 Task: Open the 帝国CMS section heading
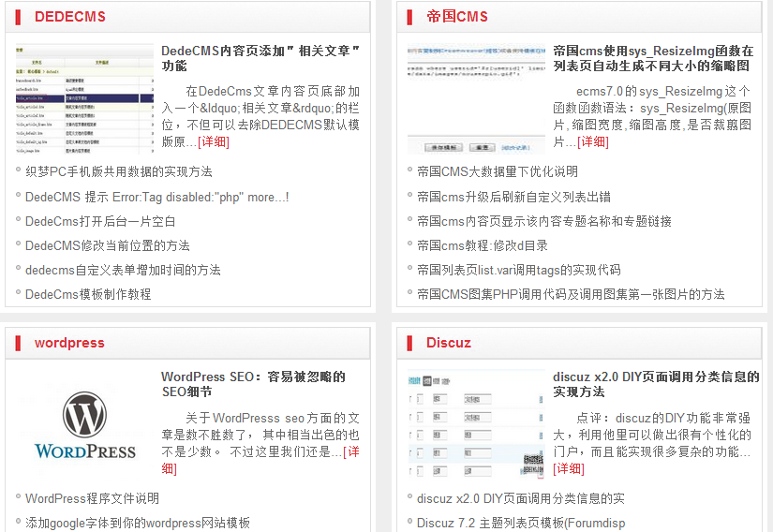click(x=457, y=17)
